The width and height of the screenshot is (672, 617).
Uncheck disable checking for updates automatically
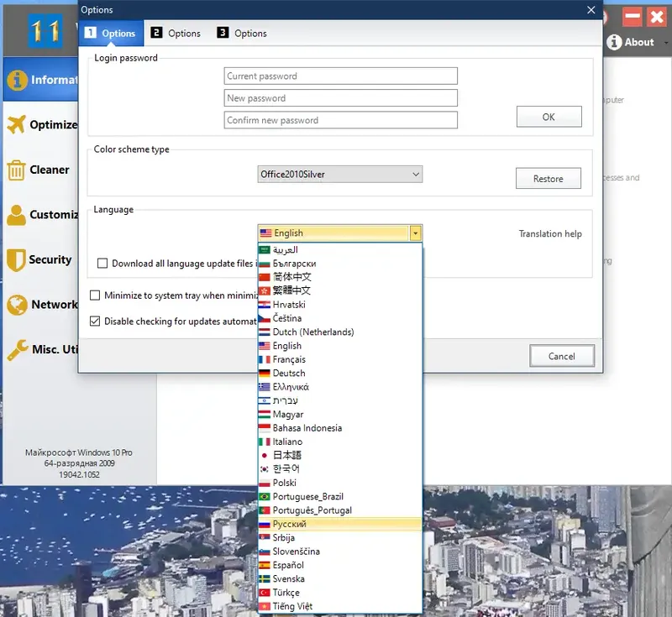pos(97,321)
